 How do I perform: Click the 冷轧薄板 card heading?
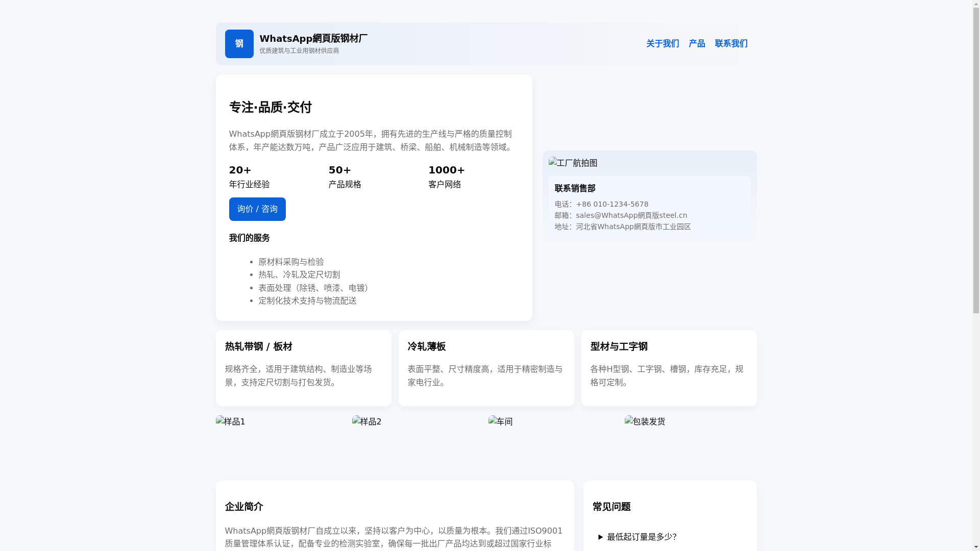[427, 346]
